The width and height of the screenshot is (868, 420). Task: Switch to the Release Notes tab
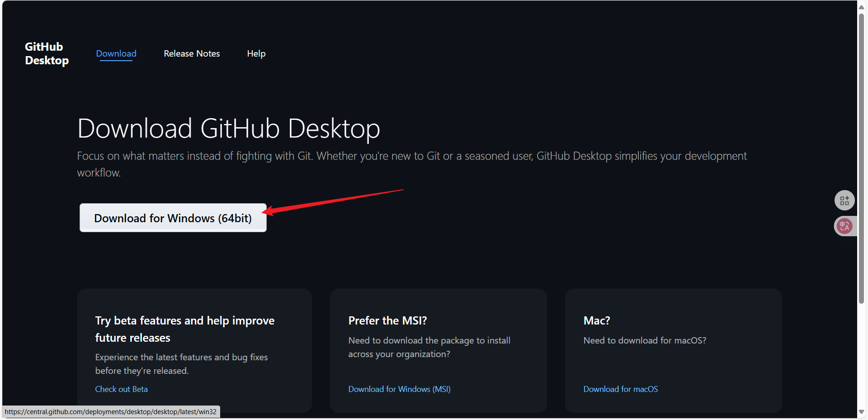pos(192,53)
